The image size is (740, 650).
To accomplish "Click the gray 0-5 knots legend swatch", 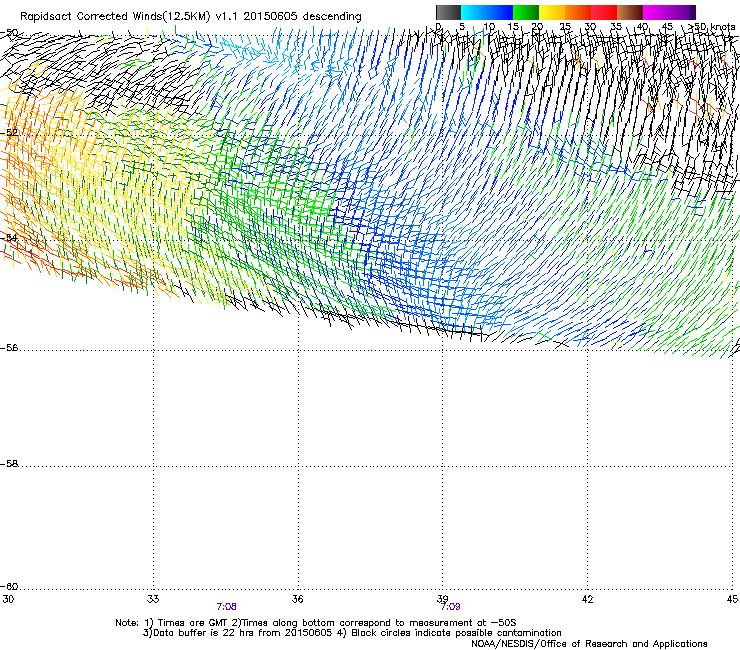I will (448, 12).
